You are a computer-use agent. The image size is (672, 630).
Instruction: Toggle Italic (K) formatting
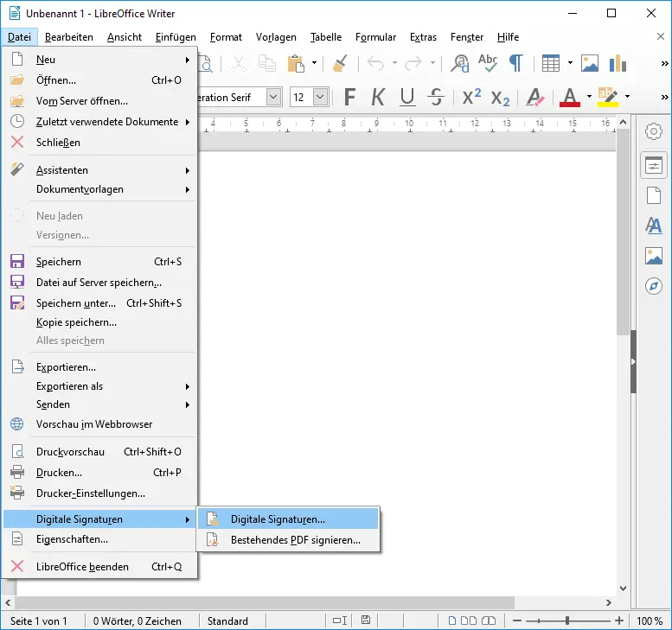pyautogui.click(x=378, y=97)
